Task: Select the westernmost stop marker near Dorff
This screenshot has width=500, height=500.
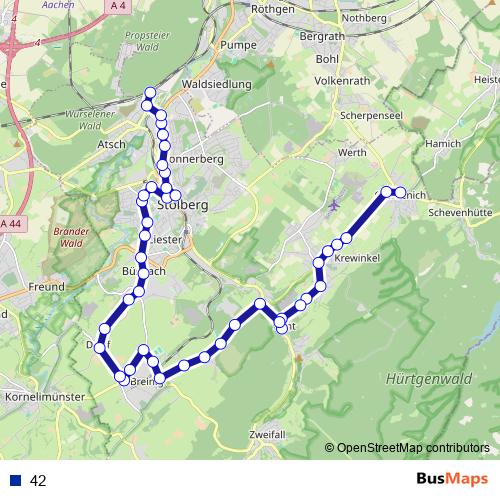Action: tap(99, 348)
